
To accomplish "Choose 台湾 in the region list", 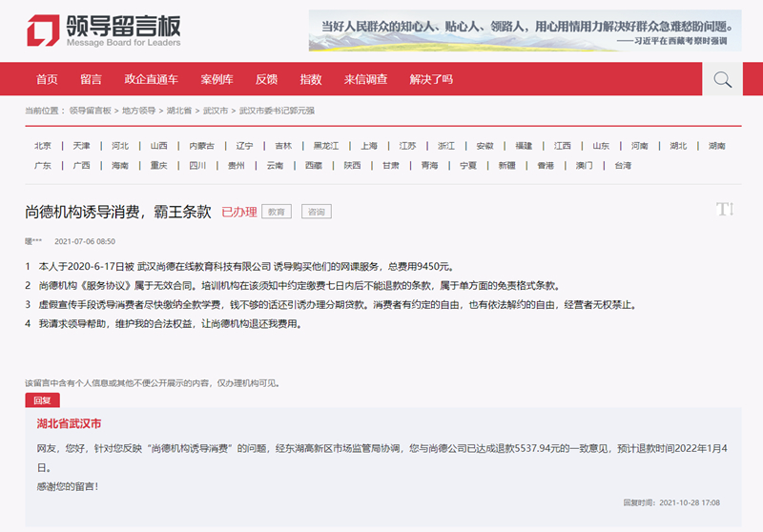I will click(622, 165).
